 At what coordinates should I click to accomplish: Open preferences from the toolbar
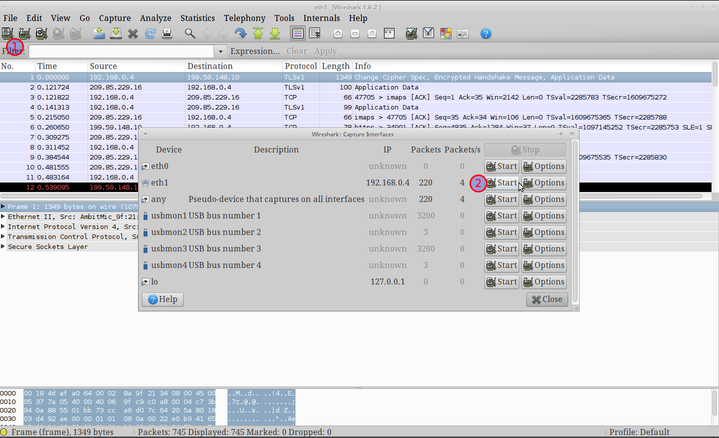(x=463, y=33)
